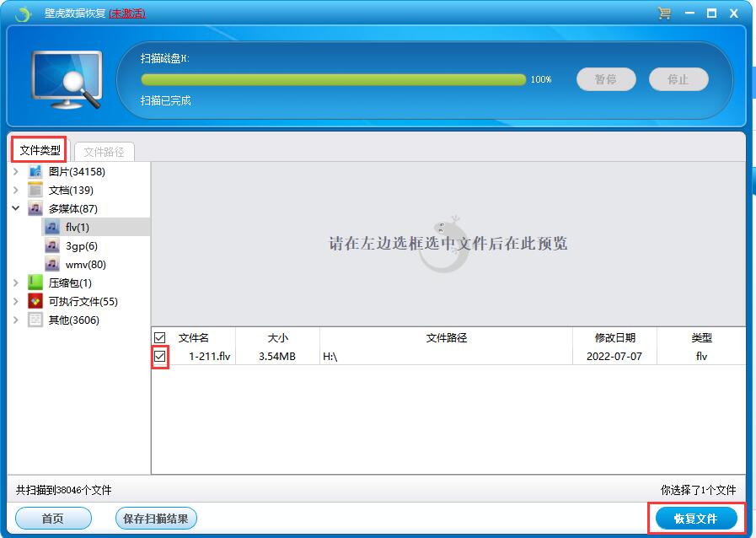Select the flv file type icon
This screenshot has height=538, width=756.
pos(53,227)
